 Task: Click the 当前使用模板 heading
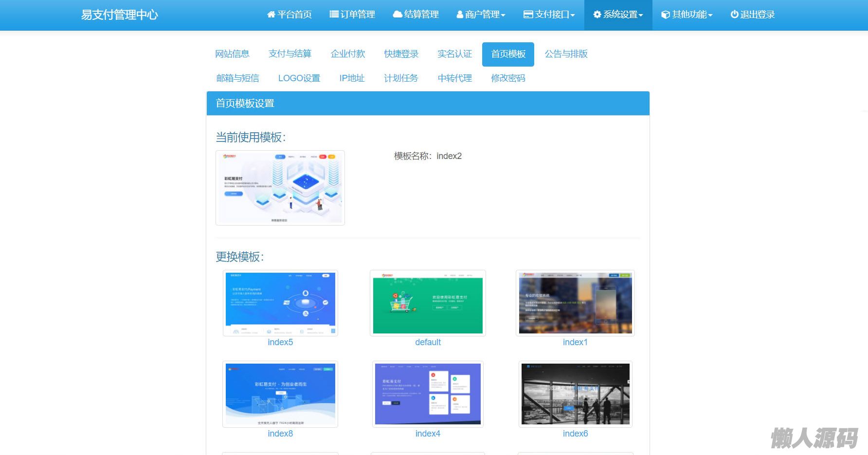coord(251,138)
